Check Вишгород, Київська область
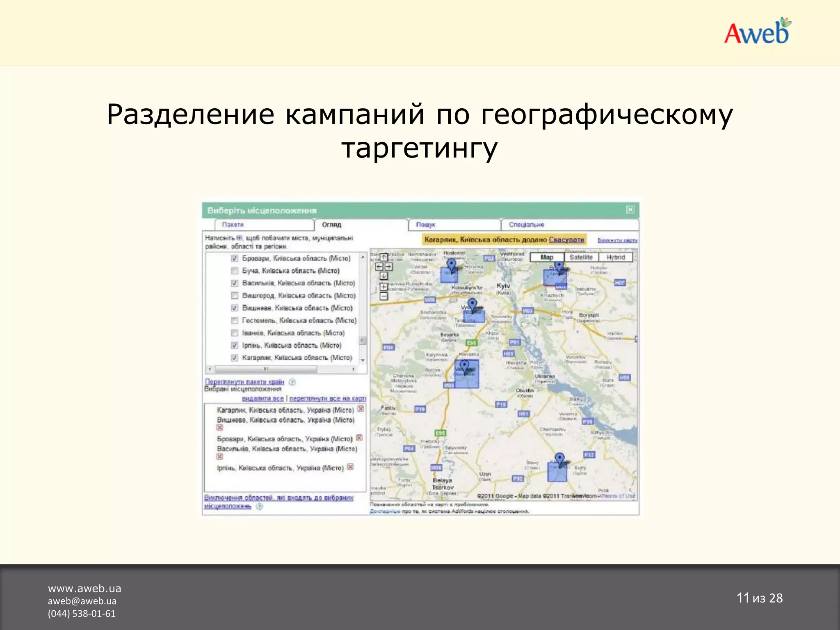The width and height of the screenshot is (840, 630). click(x=235, y=295)
